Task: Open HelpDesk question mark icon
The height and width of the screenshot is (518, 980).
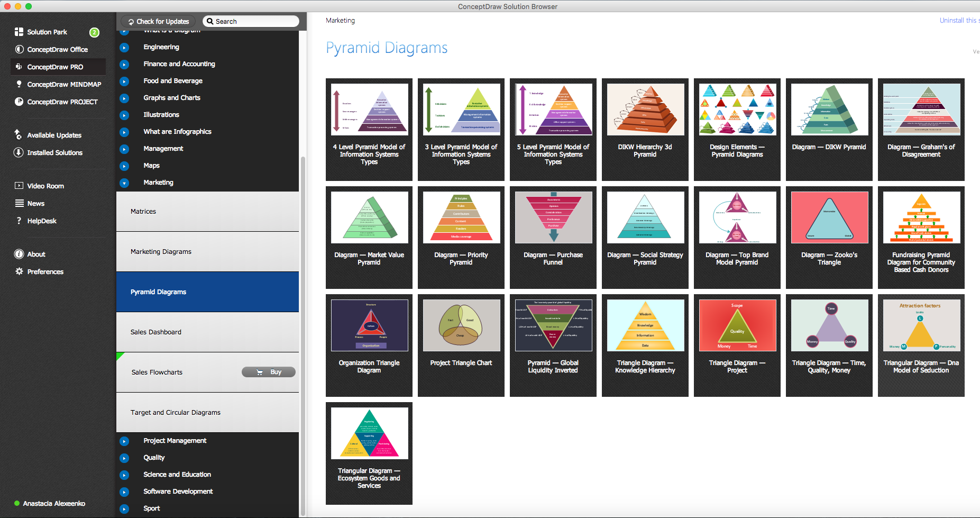Action: point(19,221)
